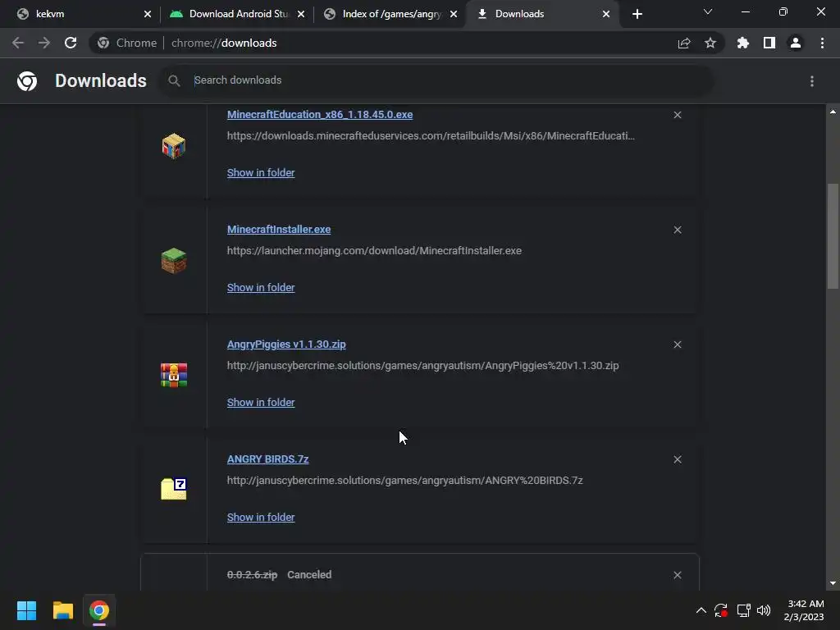The height and width of the screenshot is (630, 840).
Task: Open MinecraftEducation_x86_1.18.45.0.exe link
Action: [x=320, y=115]
